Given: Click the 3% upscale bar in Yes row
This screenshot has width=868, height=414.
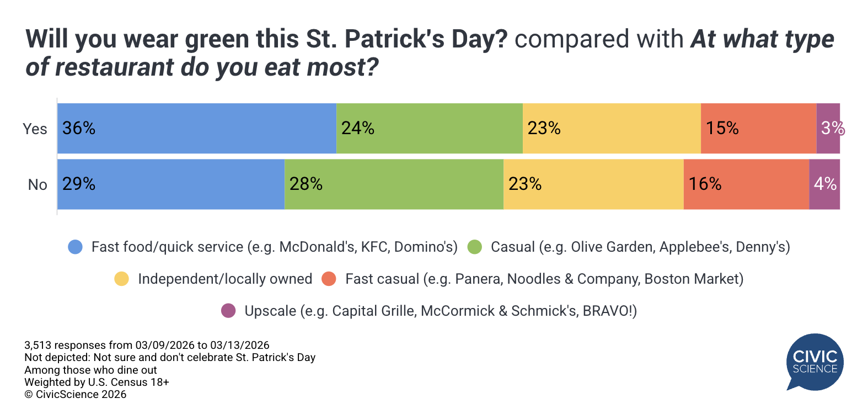Looking at the screenshot, I should click(828, 128).
